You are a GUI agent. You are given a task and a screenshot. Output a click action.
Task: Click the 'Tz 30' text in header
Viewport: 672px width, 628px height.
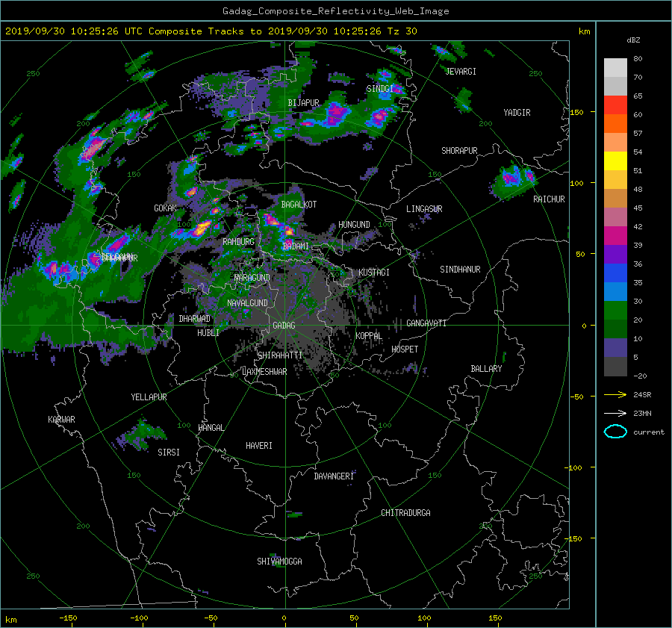402,31
